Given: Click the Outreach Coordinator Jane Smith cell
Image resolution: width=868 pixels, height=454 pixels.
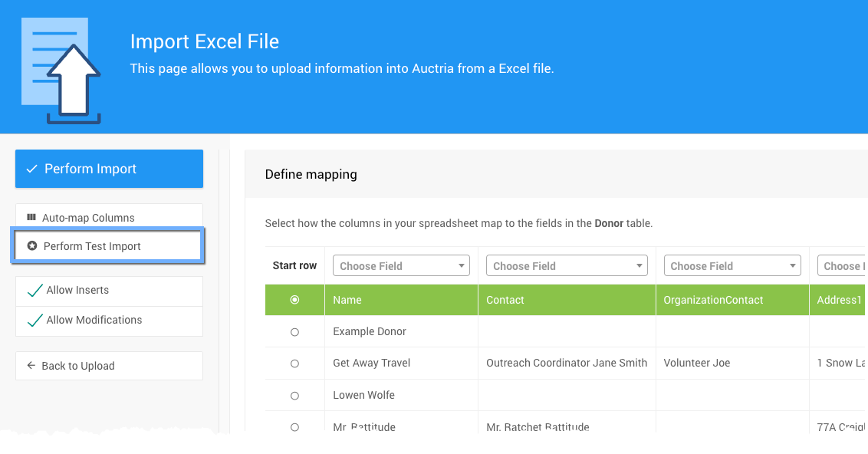Looking at the screenshot, I should click(x=567, y=363).
